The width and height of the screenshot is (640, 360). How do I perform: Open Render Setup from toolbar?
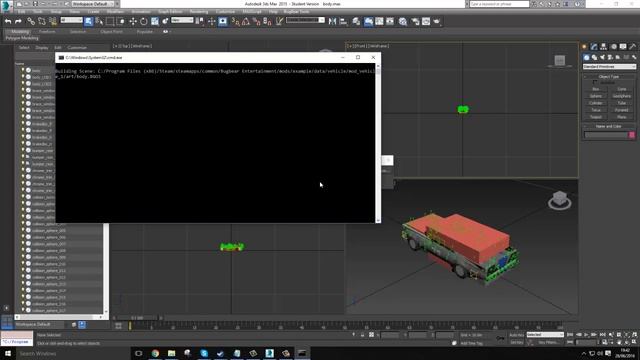tap(415, 21)
